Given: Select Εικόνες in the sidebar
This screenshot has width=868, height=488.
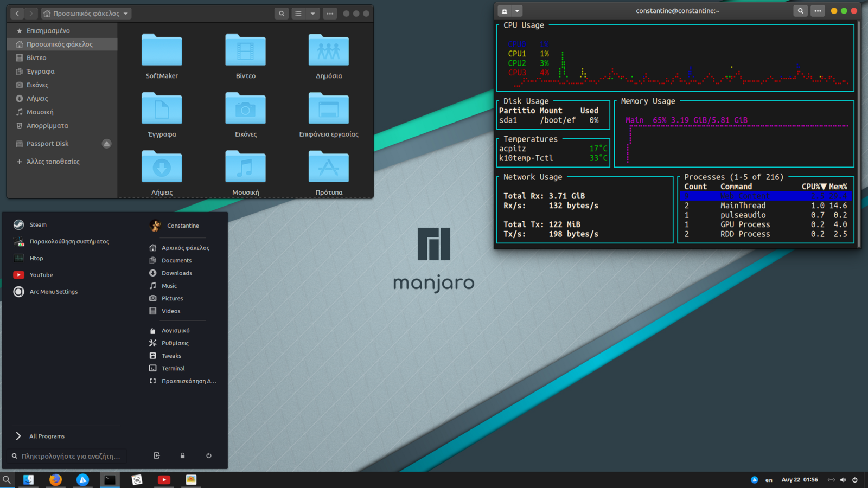Looking at the screenshot, I should pos(62,85).
